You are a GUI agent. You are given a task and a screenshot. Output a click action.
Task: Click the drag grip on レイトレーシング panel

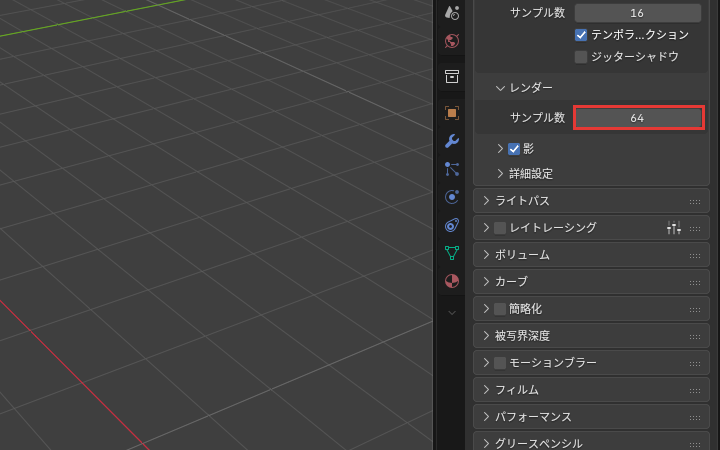(695, 228)
